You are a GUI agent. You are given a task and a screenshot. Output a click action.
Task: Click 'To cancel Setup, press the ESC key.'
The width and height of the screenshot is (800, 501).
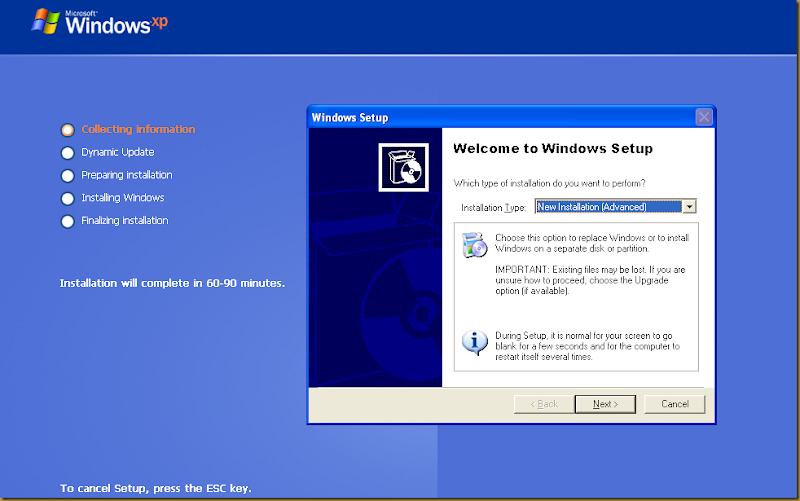[156, 488]
